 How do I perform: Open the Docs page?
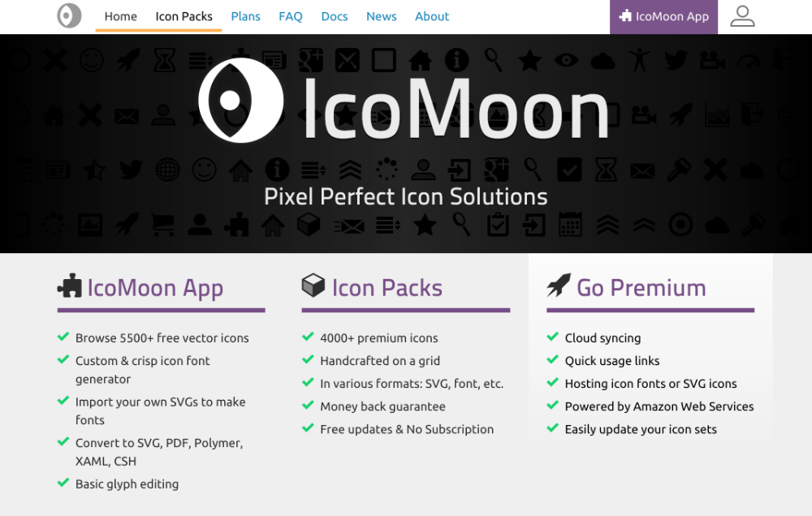[x=335, y=15]
